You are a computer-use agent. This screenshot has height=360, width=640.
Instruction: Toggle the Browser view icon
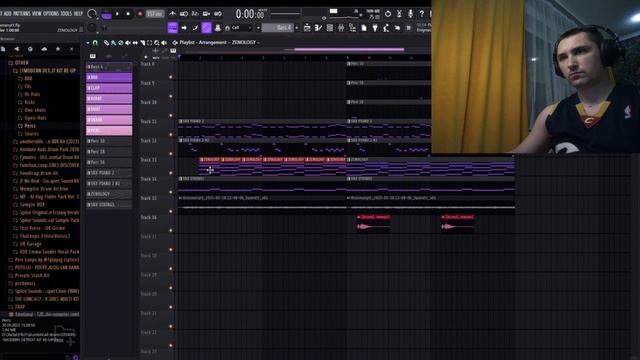pos(352,28)
